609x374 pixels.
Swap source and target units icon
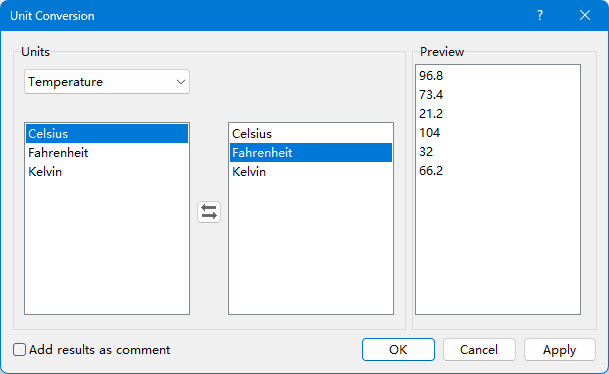coord(209,212)
